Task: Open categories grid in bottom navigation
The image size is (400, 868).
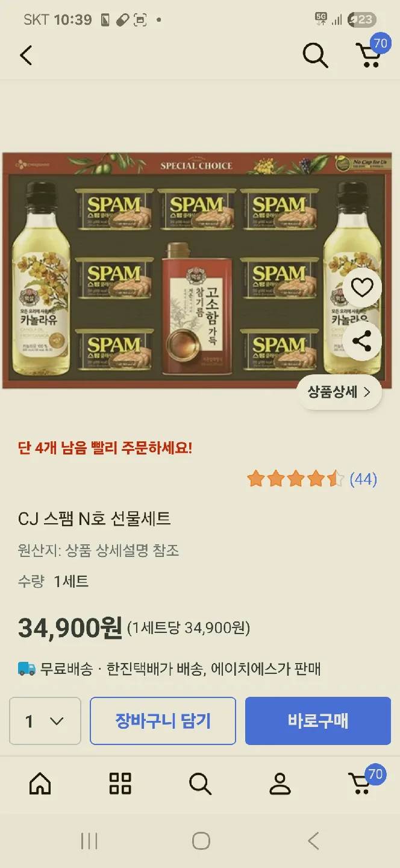Action: click(x=120, y=784)
